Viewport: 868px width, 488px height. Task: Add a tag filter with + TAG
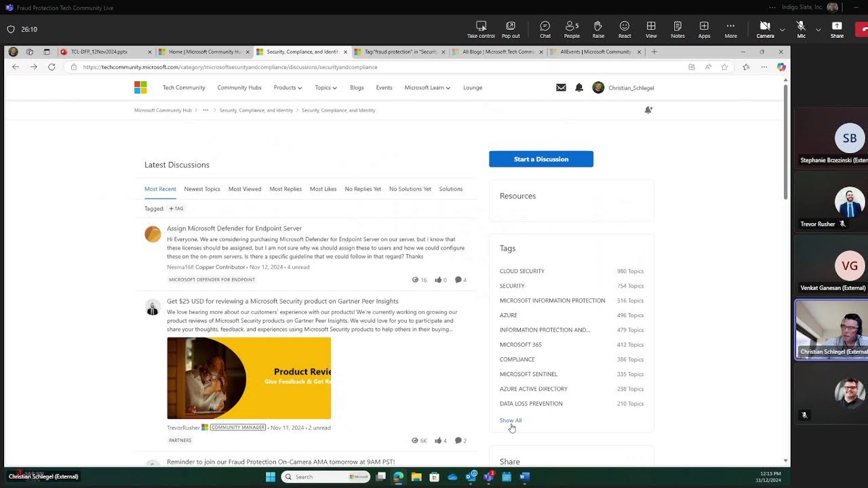(x=176, y=209)
